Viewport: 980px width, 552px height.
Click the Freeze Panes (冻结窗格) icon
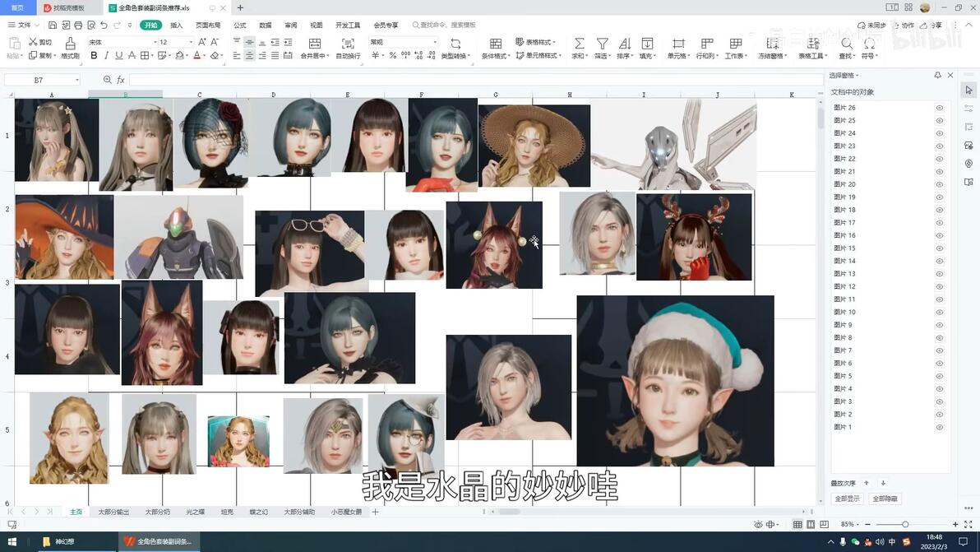[772, 44]
